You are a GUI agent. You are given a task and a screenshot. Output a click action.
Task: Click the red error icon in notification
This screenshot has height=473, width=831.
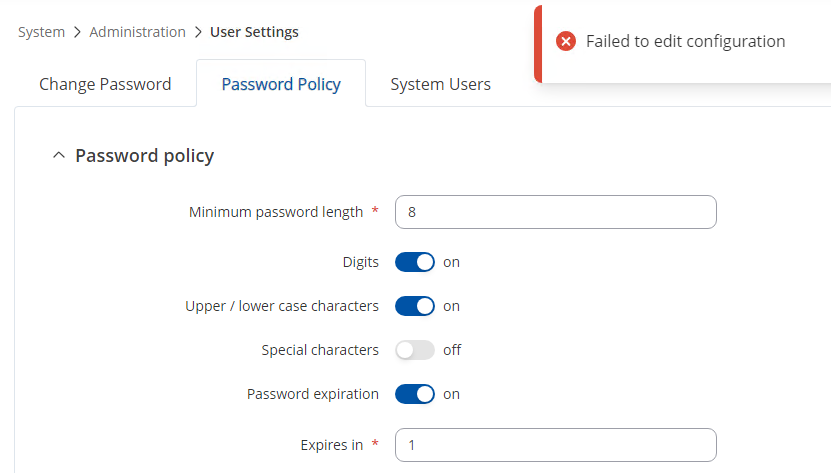(566, 41)
